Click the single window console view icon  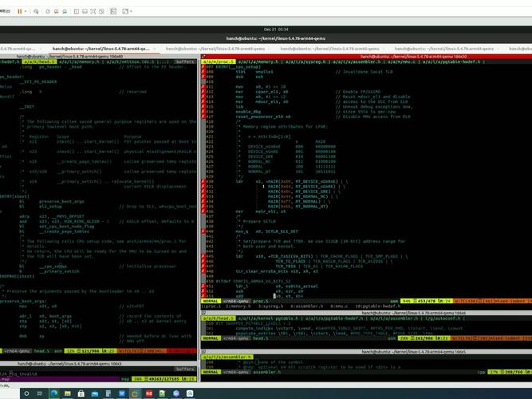(x=85, y=11)
